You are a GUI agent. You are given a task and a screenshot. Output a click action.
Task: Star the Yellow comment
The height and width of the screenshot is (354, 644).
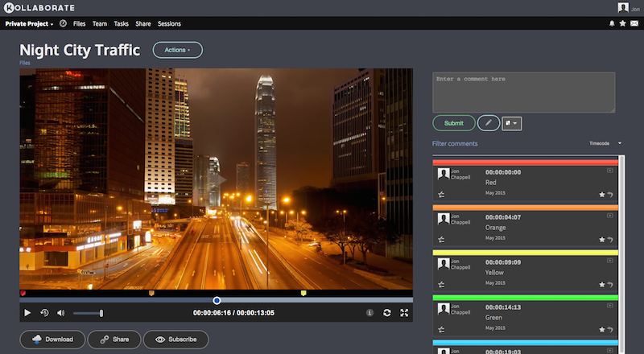(601, 285)
